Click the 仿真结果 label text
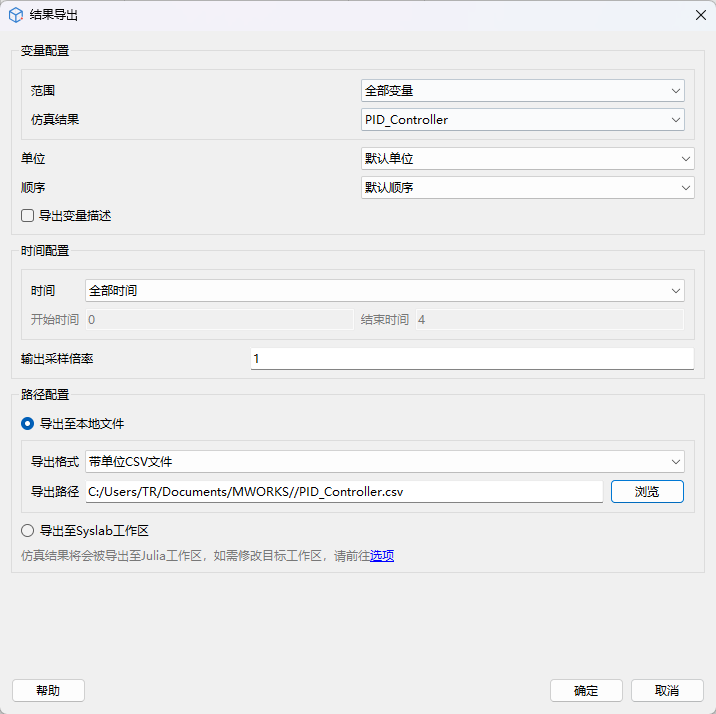The height and width of the screenshot is (714, 716). [55, 120]
